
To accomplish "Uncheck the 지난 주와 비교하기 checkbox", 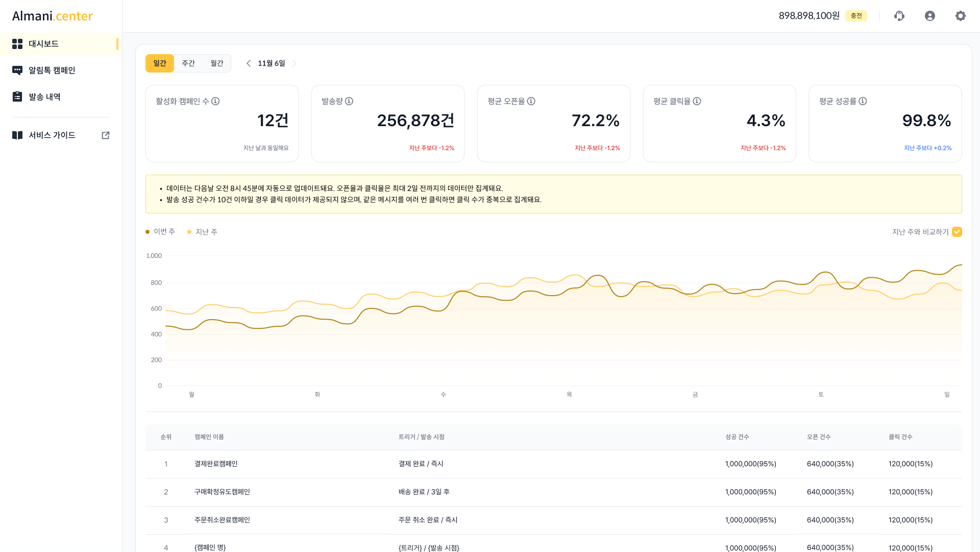I will click(x=957, y=232).
